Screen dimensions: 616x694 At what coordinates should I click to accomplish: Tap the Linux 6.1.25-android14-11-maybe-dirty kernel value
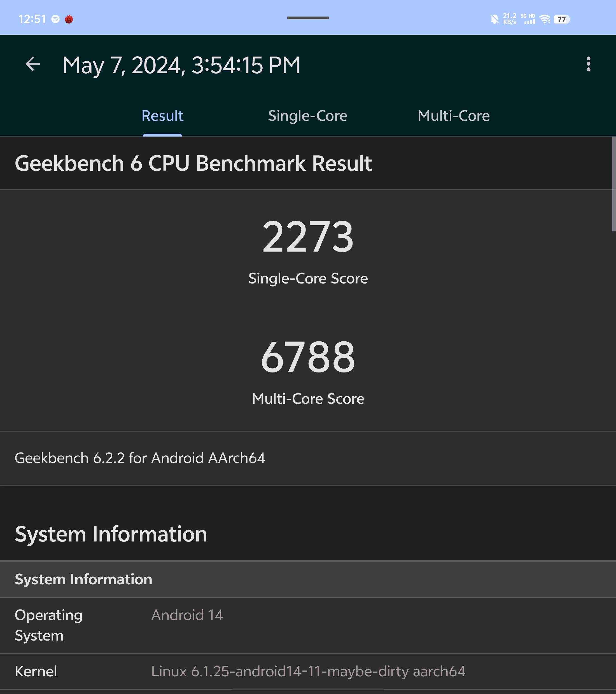tap(308, 671)
